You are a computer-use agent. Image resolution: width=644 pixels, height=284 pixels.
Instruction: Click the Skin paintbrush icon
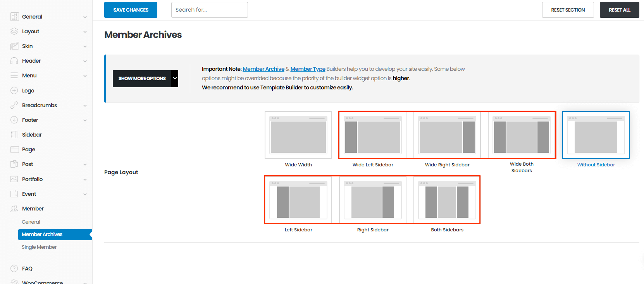click(14, 46)
